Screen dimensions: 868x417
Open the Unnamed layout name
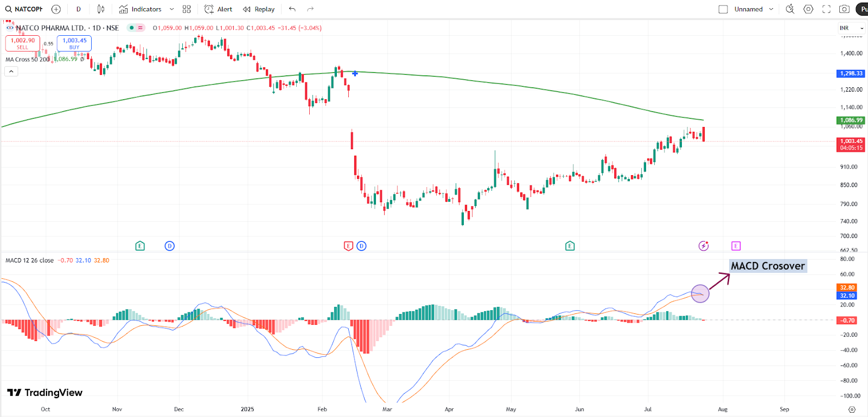point(748,9)
